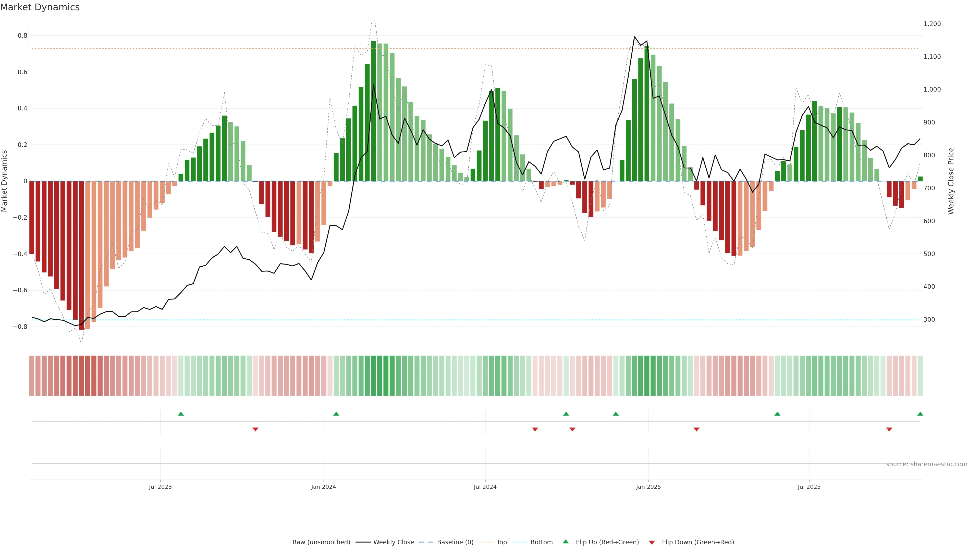Image resolution: width=980 pixels, height=551 pixels.
Task: Toggle the Baseline (0) legend entry
Action: tap(455, 542)
